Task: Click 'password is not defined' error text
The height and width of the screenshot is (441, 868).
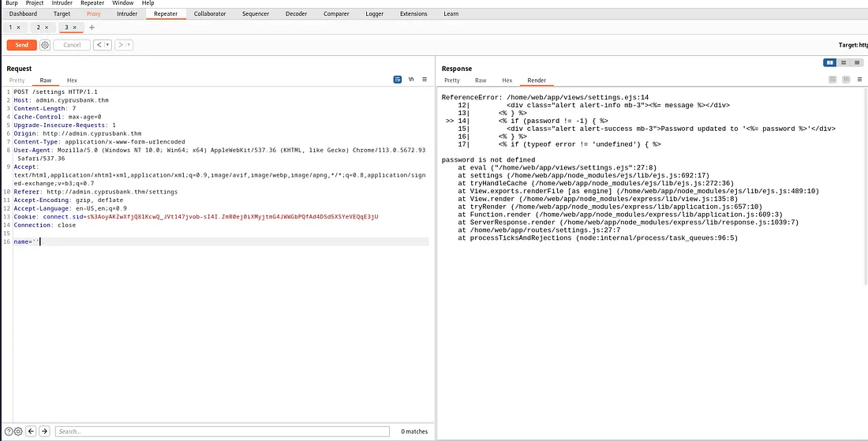Action: [488, 160]
